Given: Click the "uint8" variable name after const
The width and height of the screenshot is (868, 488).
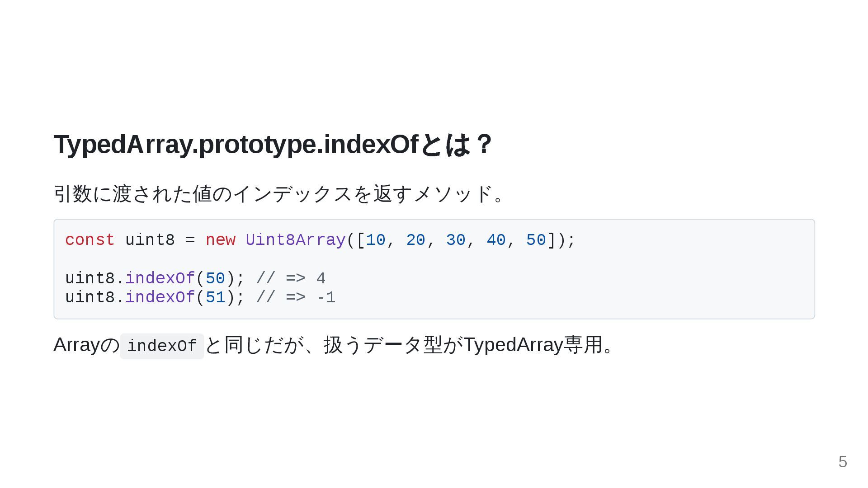Looking at the screenshot, I should (150, 240).
